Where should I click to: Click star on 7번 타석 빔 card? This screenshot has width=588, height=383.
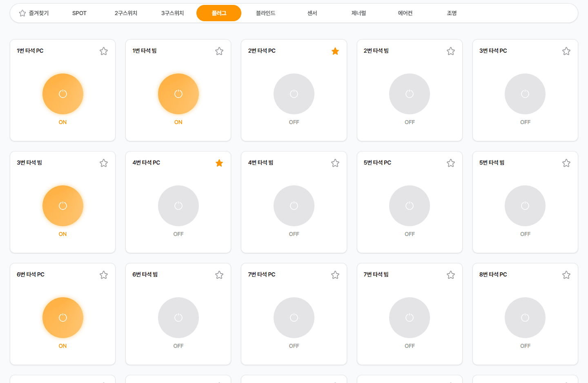pyautogui.click(x=451, y=275)
